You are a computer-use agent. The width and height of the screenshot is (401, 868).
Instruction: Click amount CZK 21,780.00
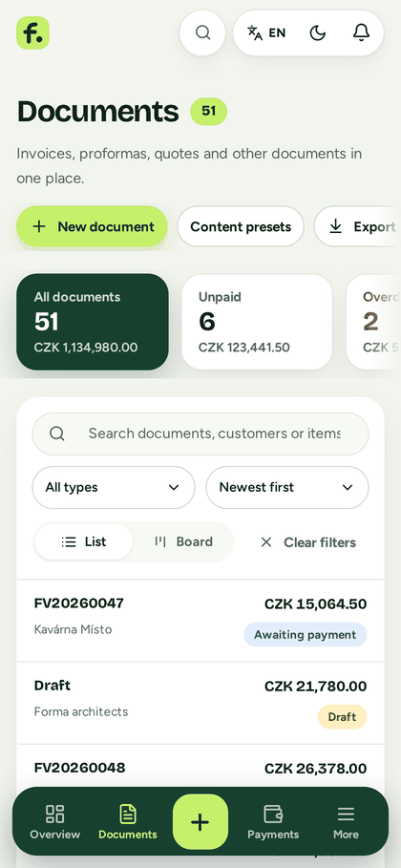coord(316,687)
